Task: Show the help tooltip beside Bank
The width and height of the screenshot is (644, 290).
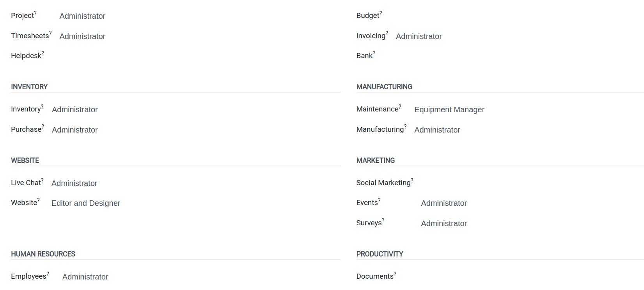Action: coord(374,53)
